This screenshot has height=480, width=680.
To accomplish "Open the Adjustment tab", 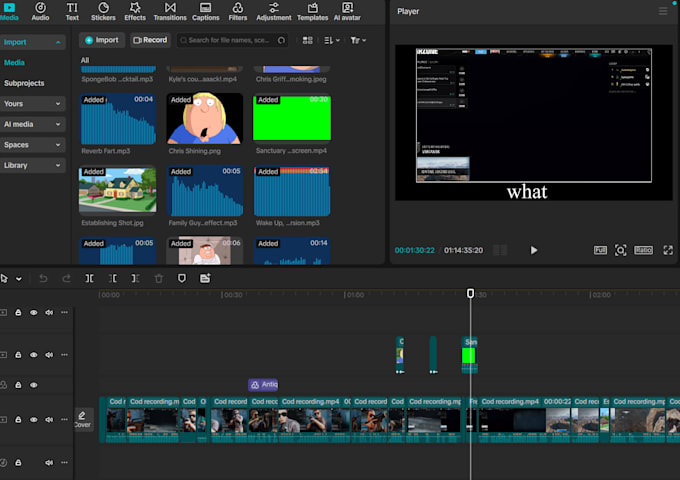I will coord(274,12).
